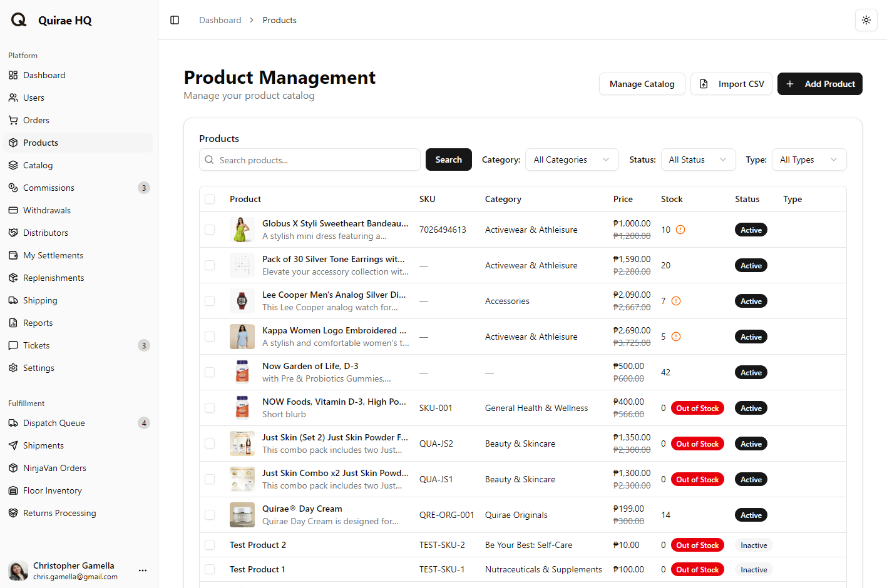Click the Settings gear icon
Viewport: 887px width, 588px height.
pyautogui.click(x=13, y=368)
